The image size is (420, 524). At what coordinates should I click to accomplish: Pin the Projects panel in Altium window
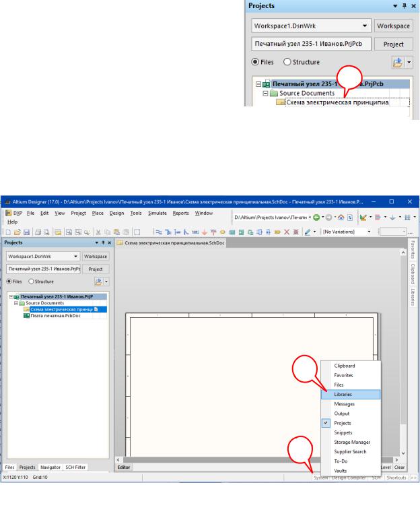[x=103, y=242]
